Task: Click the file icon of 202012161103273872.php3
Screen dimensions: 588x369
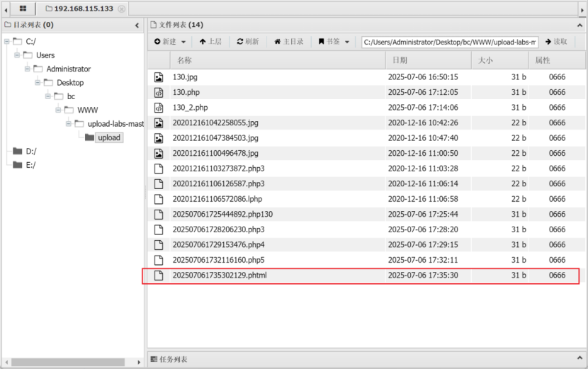Action: click(159, 169)
